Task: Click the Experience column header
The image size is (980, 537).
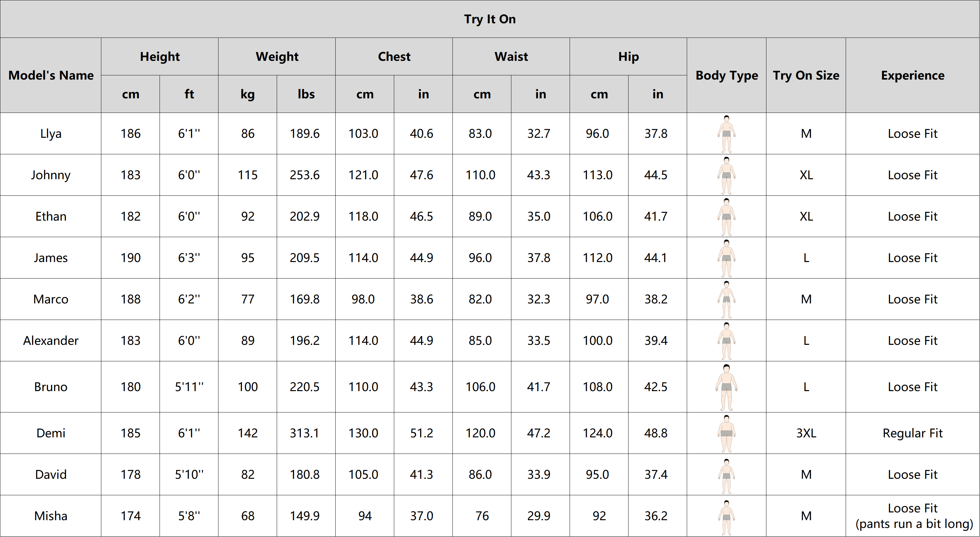Action: 912,75
